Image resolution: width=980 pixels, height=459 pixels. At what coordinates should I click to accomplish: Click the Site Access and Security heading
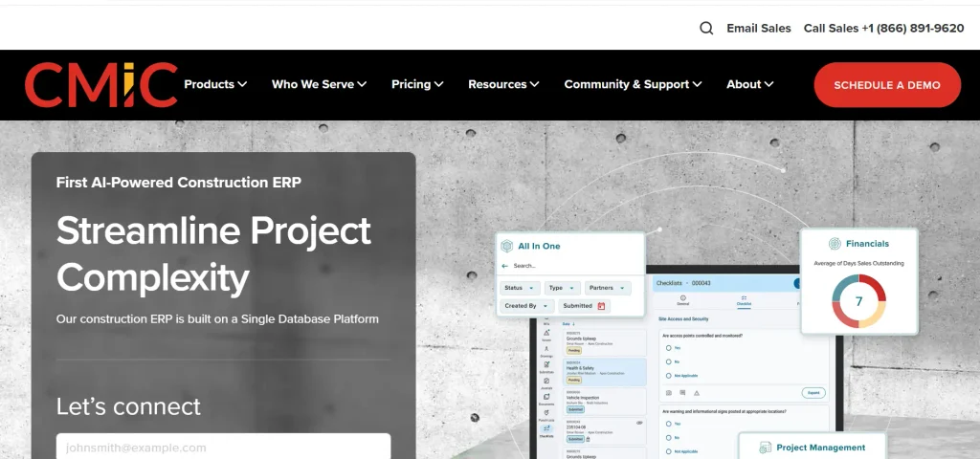pyautogui.click(x=683, y=319)
